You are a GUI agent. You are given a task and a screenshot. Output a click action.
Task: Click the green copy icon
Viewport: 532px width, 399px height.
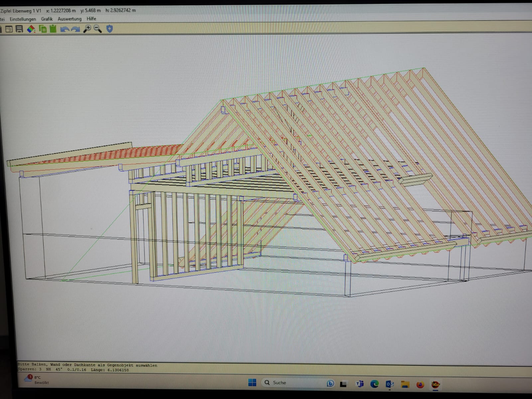[x=43, y=29]
